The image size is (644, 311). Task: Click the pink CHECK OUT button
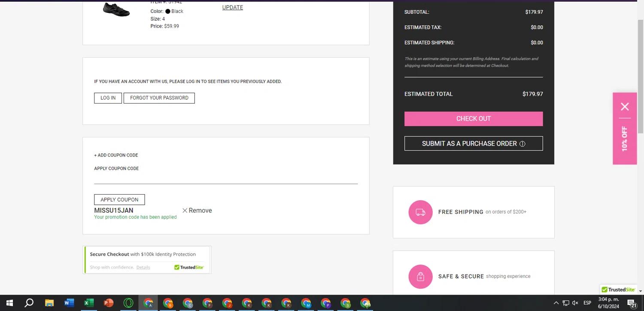point(473,119)
